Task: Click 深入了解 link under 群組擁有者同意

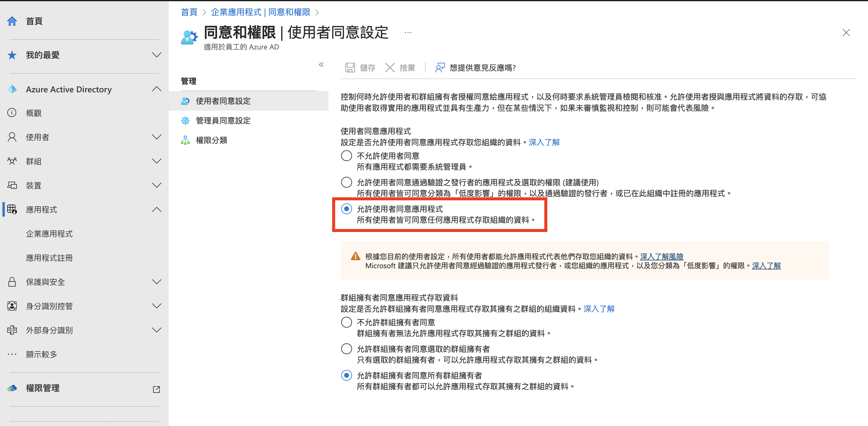Action: coord(599,309)
